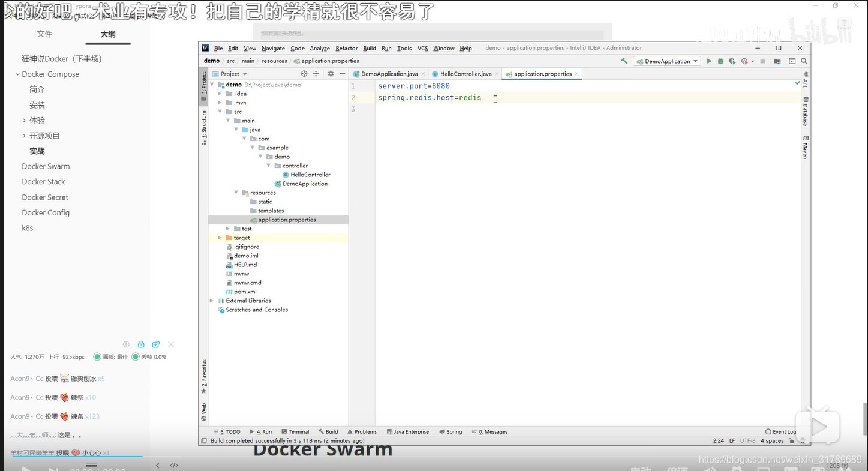Jump to k8s in the outline
Viewport: 868px width, 471px height.
click(28, 228)
